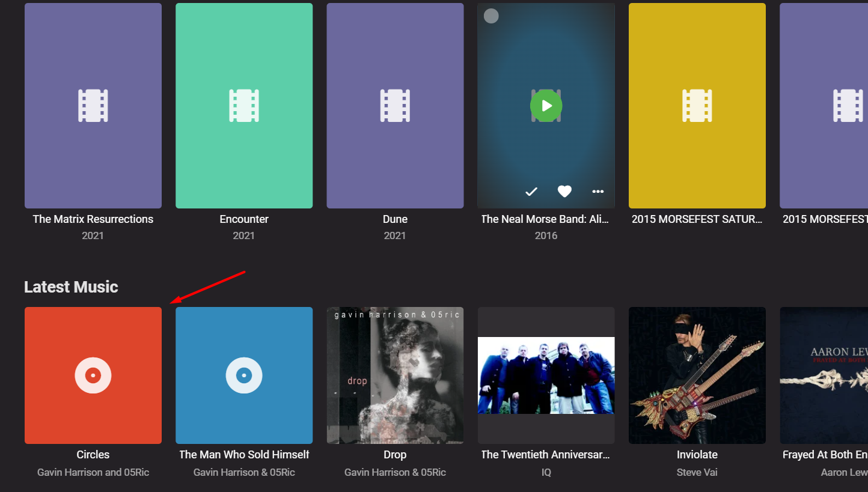Click year '2021' under The Matrix Resurrections

(x=93, y=235)
